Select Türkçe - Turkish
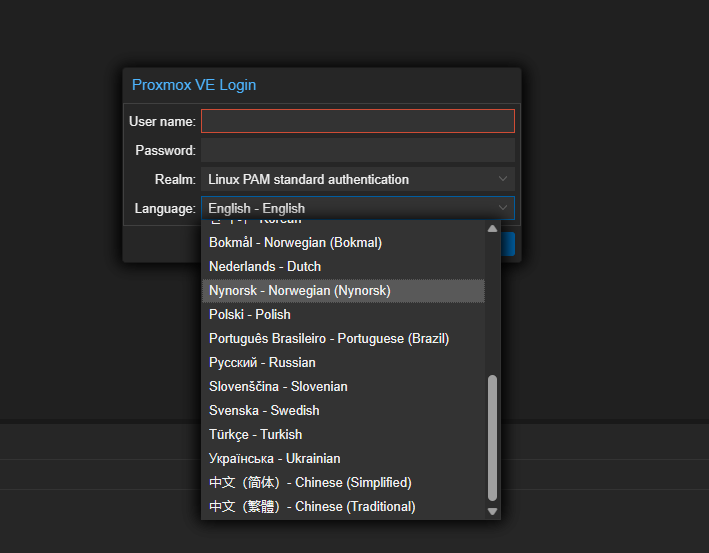 (x=343, y=435)
